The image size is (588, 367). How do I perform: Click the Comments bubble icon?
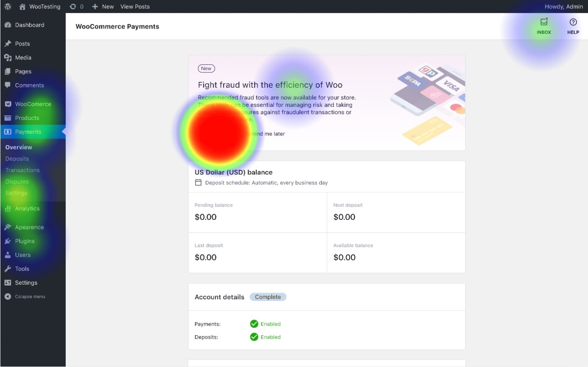(x=8, y=85)
